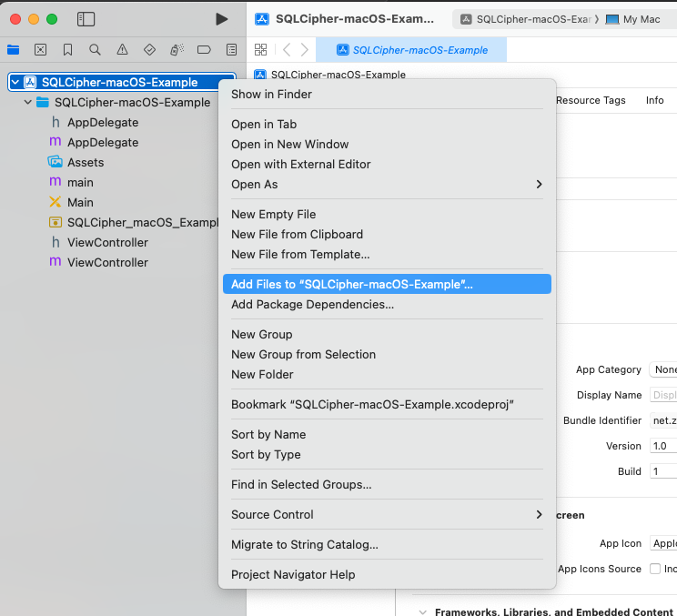Open the Source Control navigator icon
This screenshot has width=677, height=616.
(x=41, y=50)
